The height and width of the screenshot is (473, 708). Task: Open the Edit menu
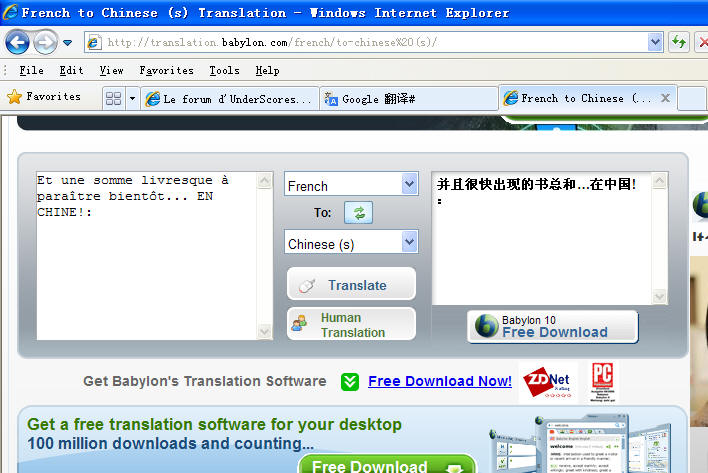(71, 70)
